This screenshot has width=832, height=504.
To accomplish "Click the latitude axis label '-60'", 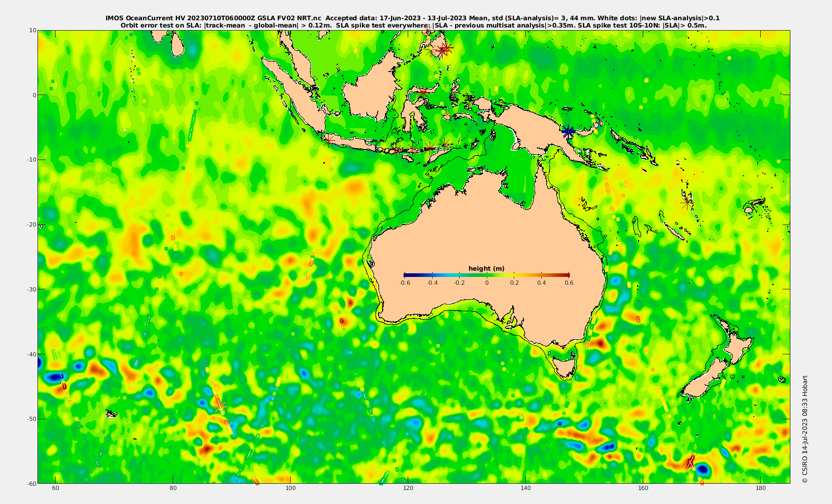I will pyautogui.click(x=31, y=483).
